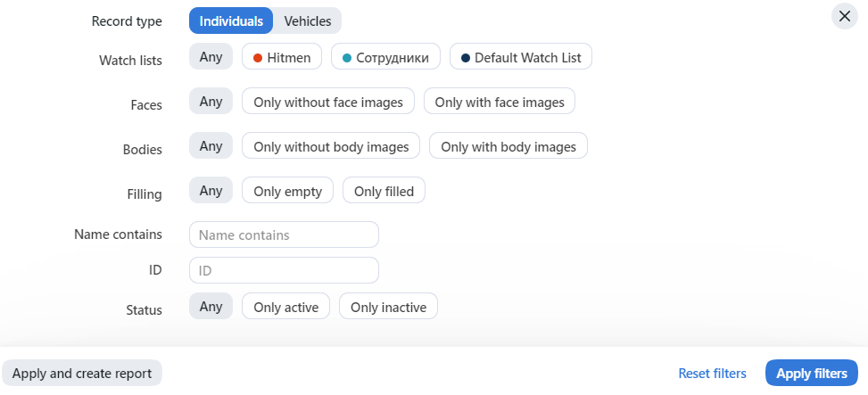This screenshot has width=868, height=395.
Task: Switch record type to Individuals
Action: [231, 21]
